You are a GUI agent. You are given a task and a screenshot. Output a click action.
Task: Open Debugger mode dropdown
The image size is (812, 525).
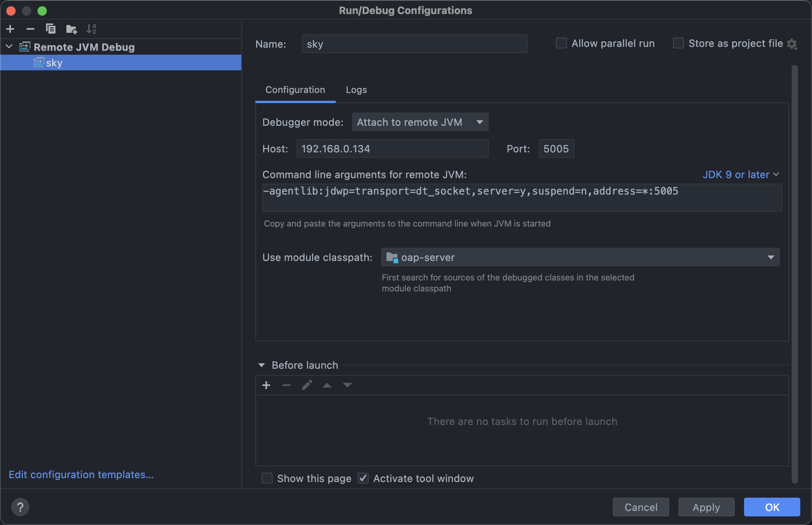[420, 122]
